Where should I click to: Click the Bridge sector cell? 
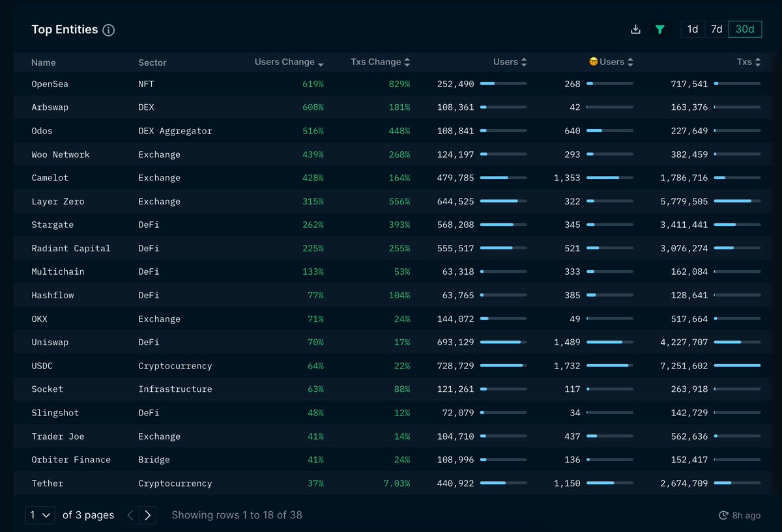(154, 460)
